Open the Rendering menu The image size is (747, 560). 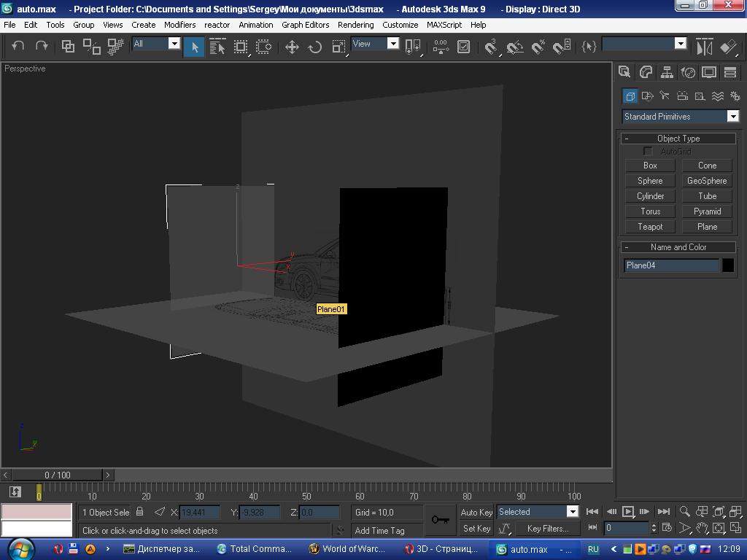coord(355,24)
